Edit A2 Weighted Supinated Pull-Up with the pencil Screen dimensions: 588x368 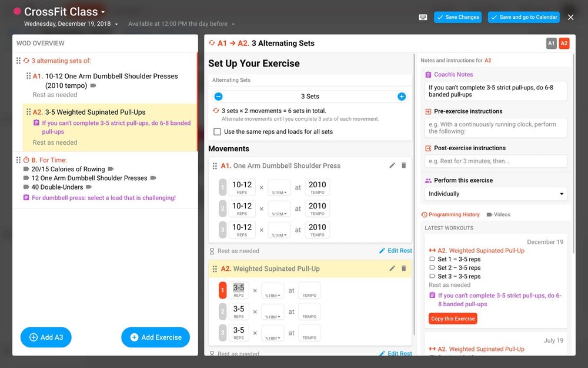tap(392, 268)
